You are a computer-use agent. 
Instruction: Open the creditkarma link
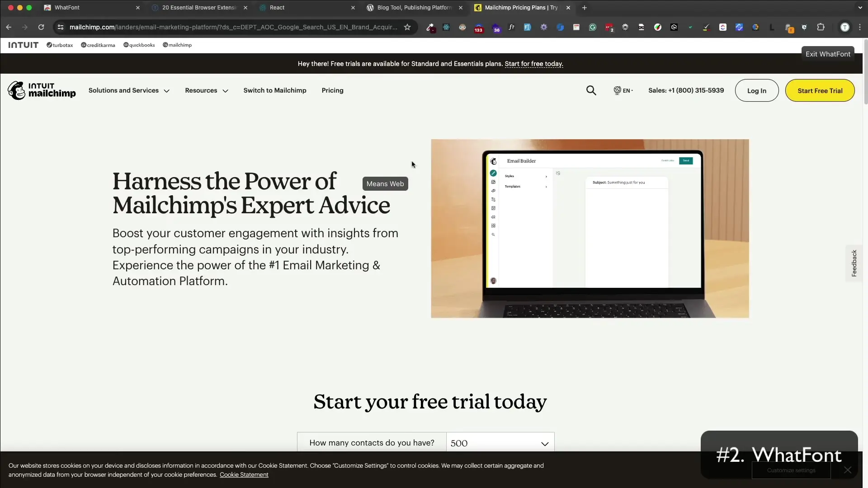(x=98, y=45)
